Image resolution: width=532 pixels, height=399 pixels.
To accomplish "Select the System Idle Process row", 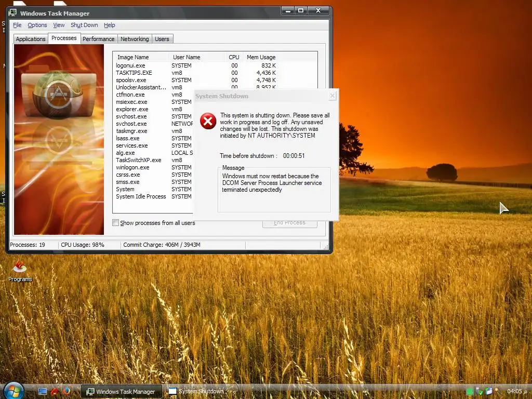I will (x=154, y=196).
